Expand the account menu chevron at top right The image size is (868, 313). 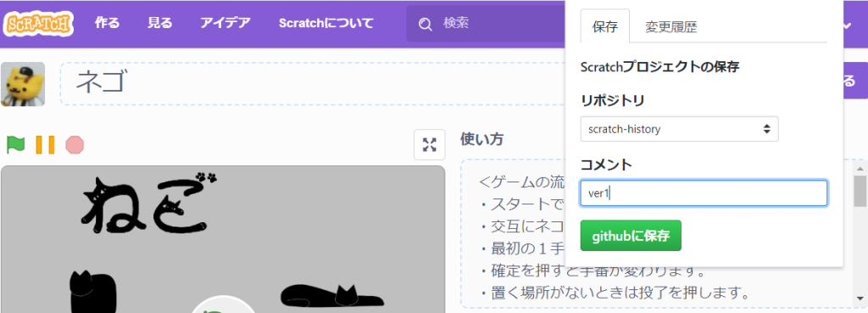coord(847,25)
